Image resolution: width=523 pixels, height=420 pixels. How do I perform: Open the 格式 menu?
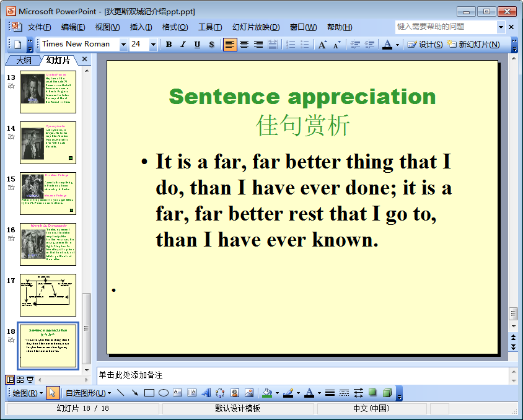[175, 27]
